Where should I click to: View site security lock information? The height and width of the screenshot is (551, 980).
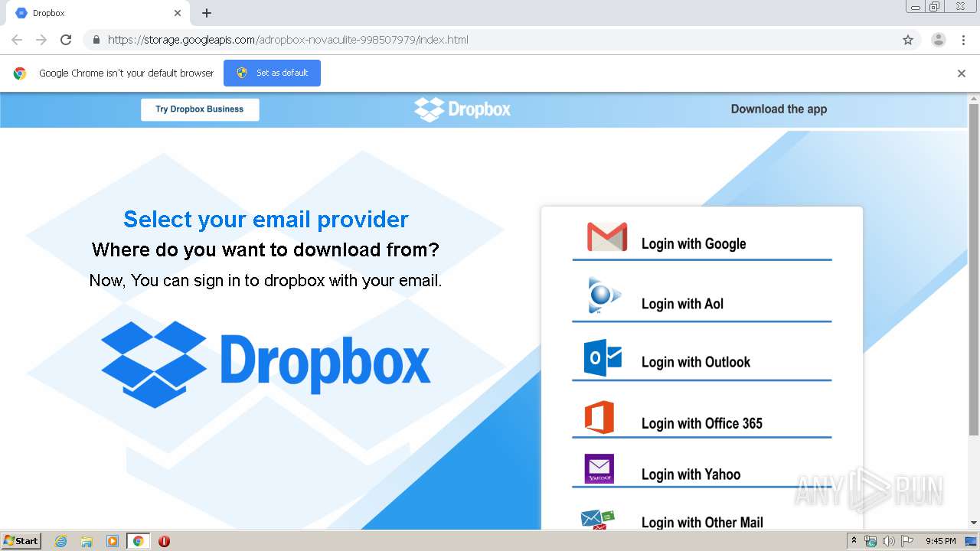96,40
